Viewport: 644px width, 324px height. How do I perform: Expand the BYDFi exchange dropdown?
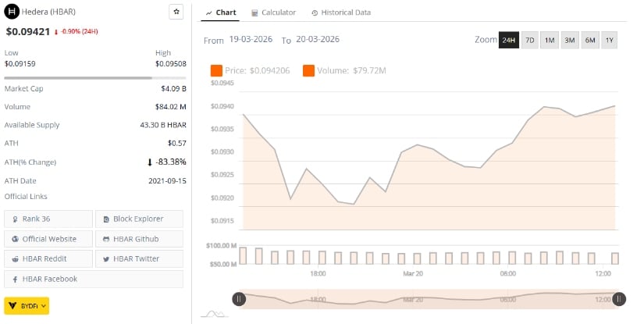click(x=27, y=305)
